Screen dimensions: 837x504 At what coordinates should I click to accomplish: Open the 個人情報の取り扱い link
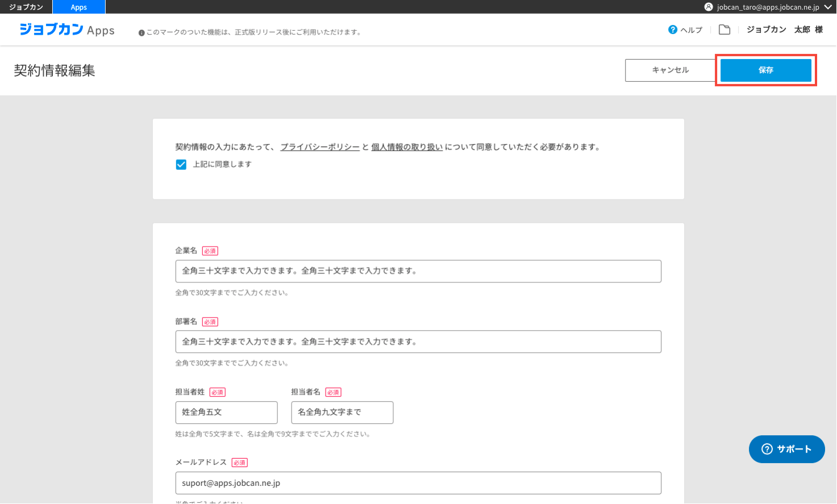pos(407,147)
